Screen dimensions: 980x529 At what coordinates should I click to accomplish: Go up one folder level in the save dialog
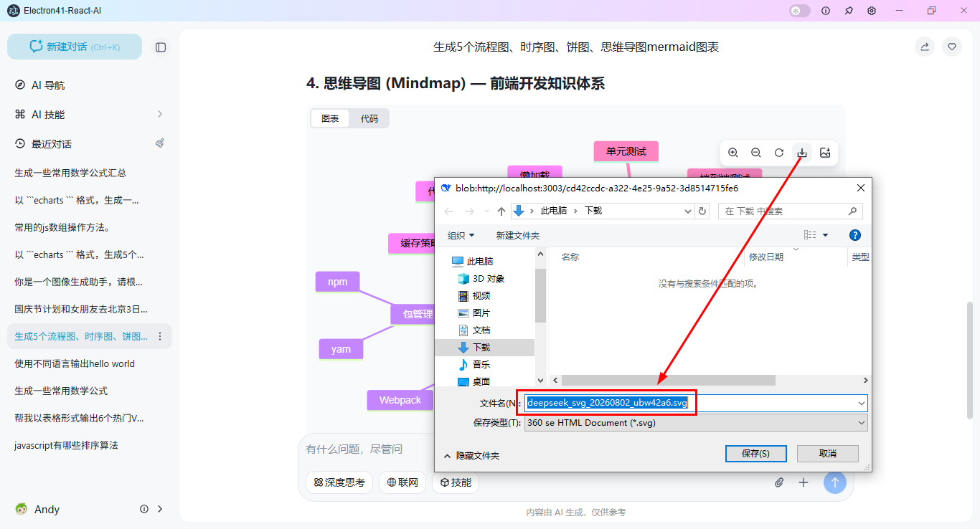[x=501, y=211]
